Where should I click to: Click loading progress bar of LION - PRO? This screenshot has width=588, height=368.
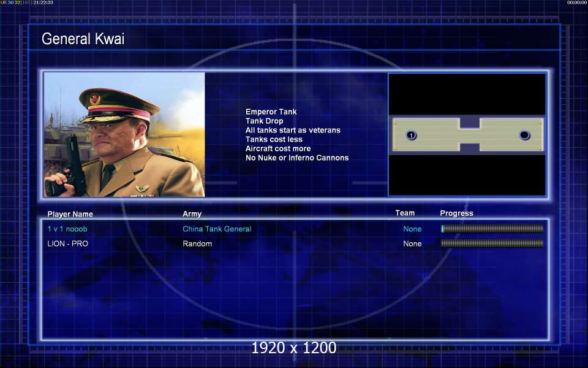(492, 243)
